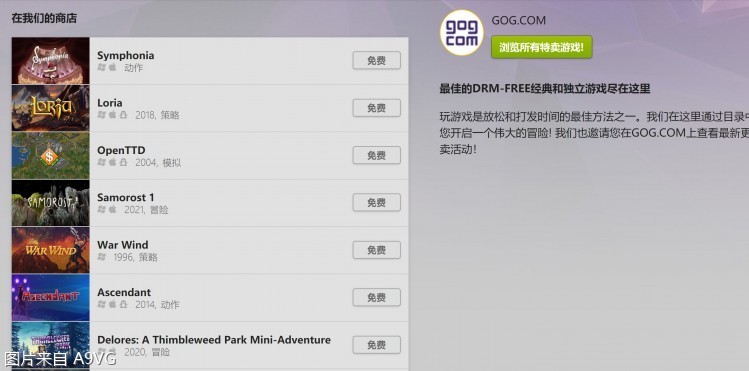The height and width of the screenshot is (371, 749).
Task: Click the DRM-FREE heading text
Action: [545, 88]
